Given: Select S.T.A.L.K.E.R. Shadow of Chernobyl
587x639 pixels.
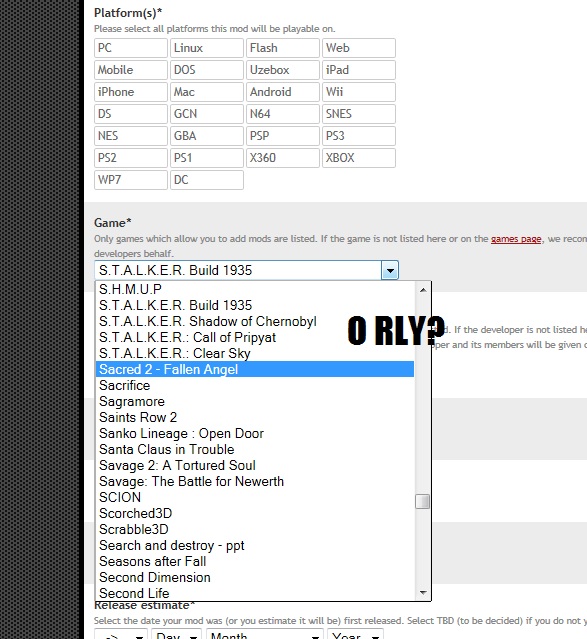Looking at the screenshot, I should (255, 321).
